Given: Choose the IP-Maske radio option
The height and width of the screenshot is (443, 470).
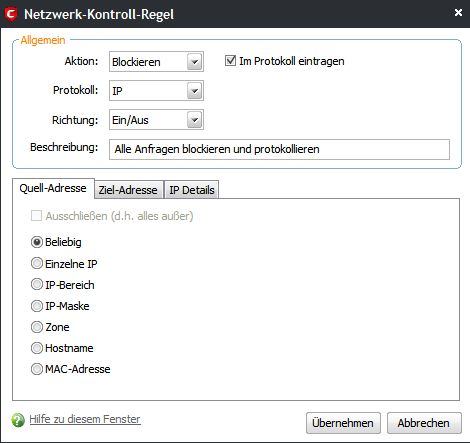Looking at the screenshot, I should coord(37,306).
